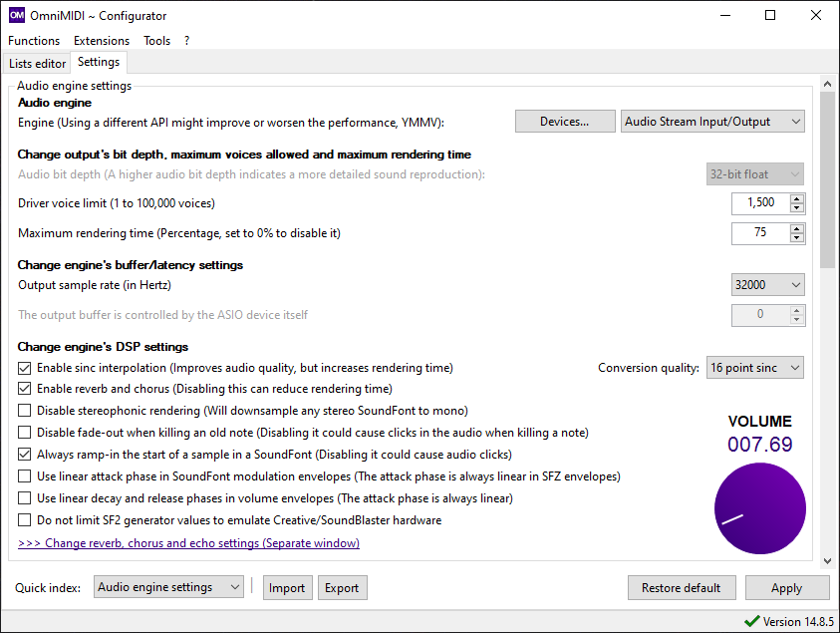Click the settings panel scrollbar up arrow
This screenshot has width=840, height=633.
pyautogui.click(x=827, y=84)
